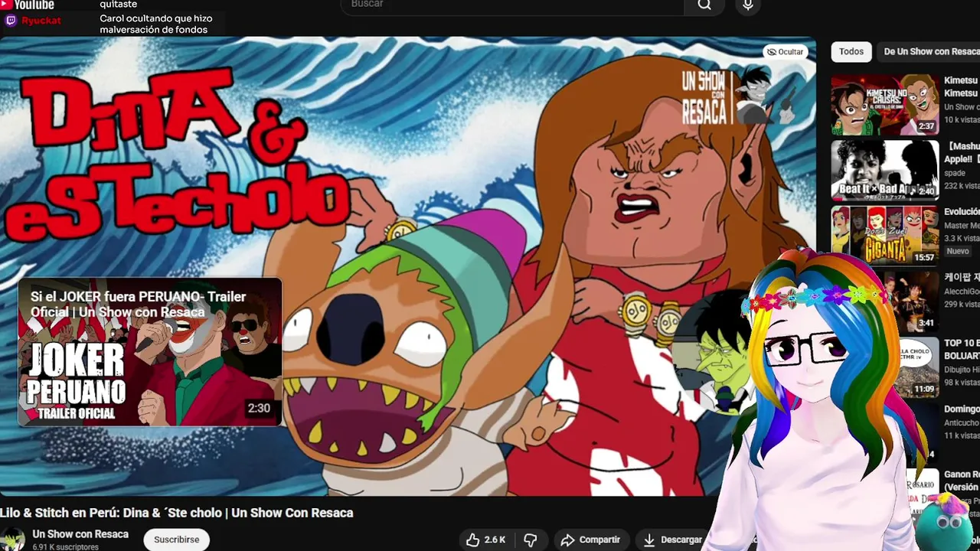Open the Giganta video thumbnail

[x=885, y=235]
